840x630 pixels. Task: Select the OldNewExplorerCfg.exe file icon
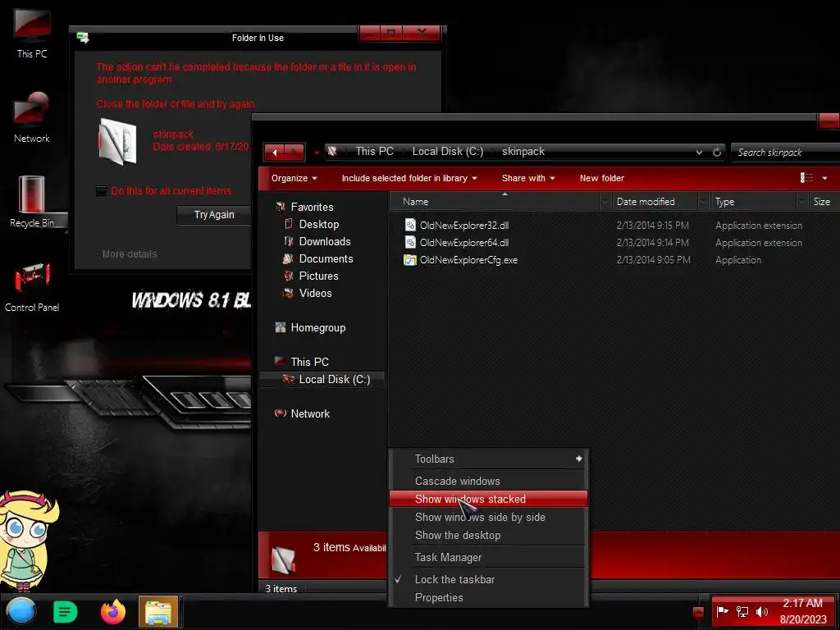[x=410, y=260]
